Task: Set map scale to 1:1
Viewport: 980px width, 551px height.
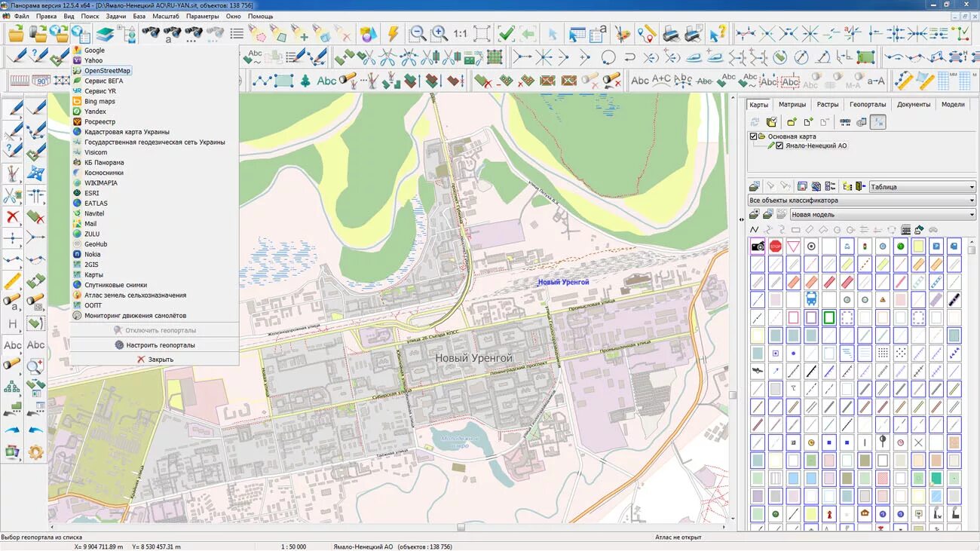Action: click(460, 34)
